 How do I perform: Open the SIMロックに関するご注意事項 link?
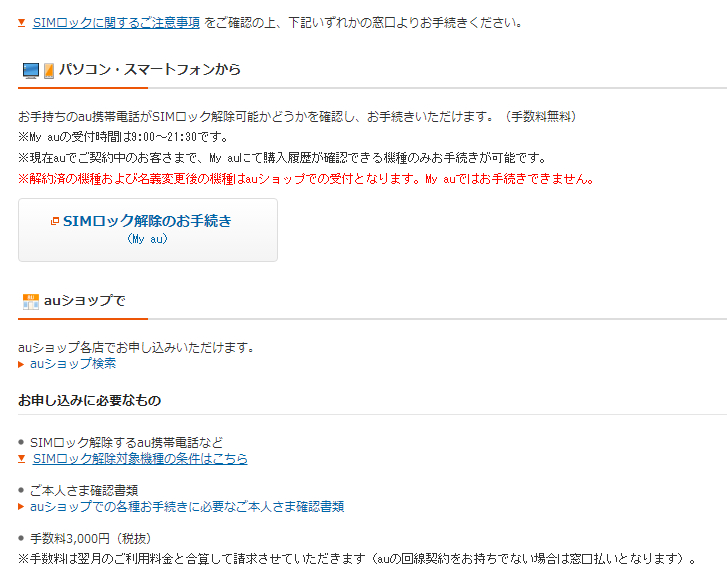116,22
